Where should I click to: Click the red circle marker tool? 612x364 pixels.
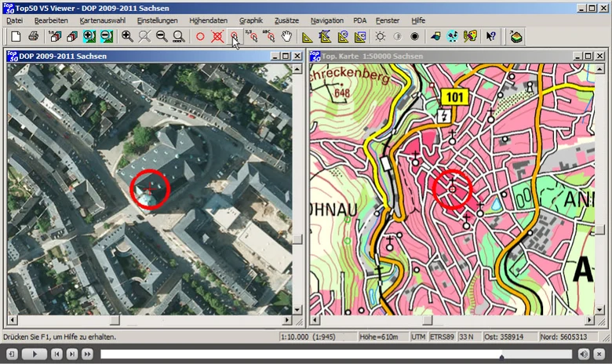click(x=200, y=37)
